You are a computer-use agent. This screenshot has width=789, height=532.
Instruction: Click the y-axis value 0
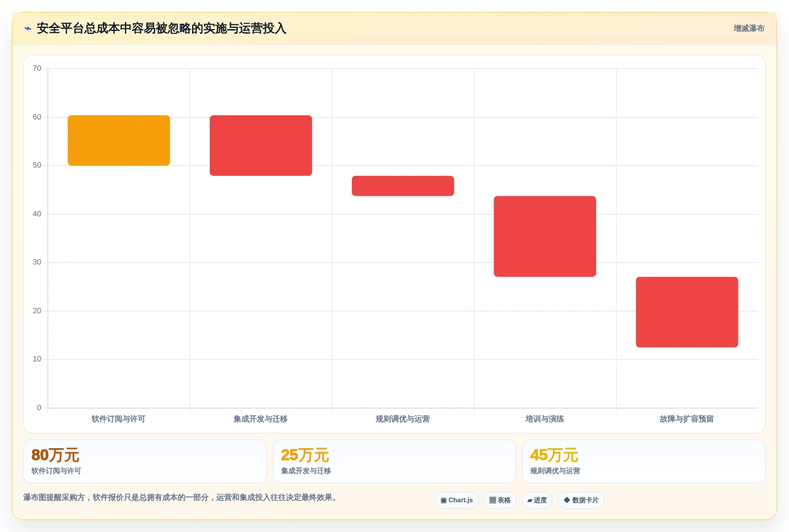(39, 408)
